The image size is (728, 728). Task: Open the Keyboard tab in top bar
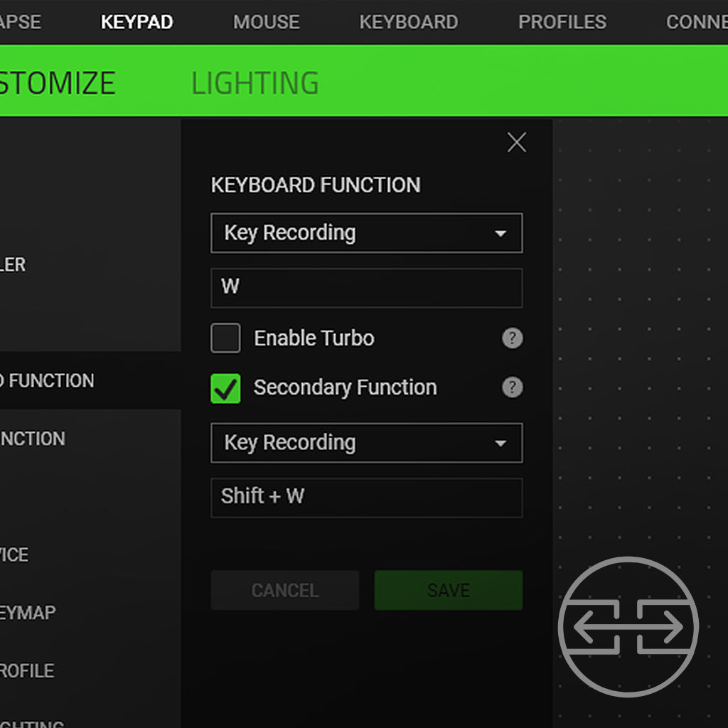[408, 22]
